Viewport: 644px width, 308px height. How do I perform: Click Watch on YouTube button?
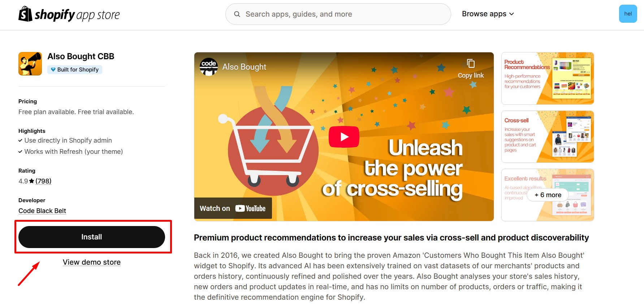[233, 208]
